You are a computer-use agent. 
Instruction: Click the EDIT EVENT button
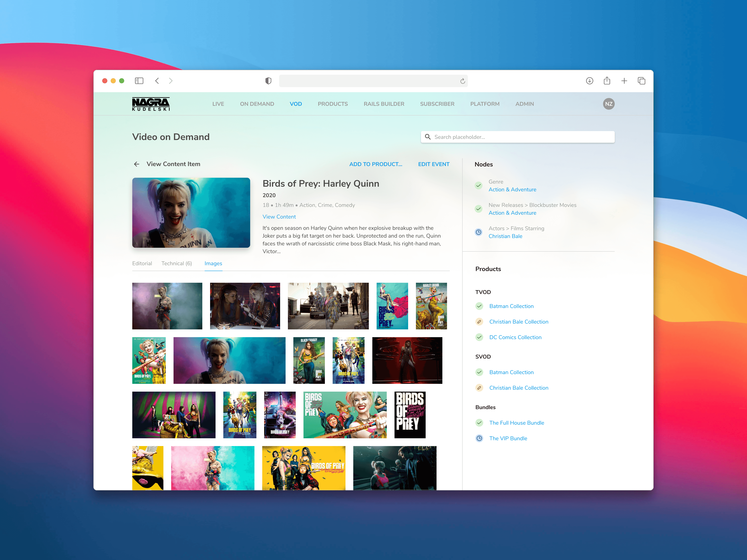(x=433, y=164)
